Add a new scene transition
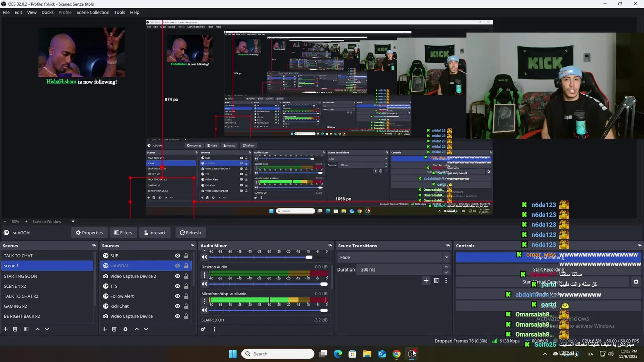 426,280
